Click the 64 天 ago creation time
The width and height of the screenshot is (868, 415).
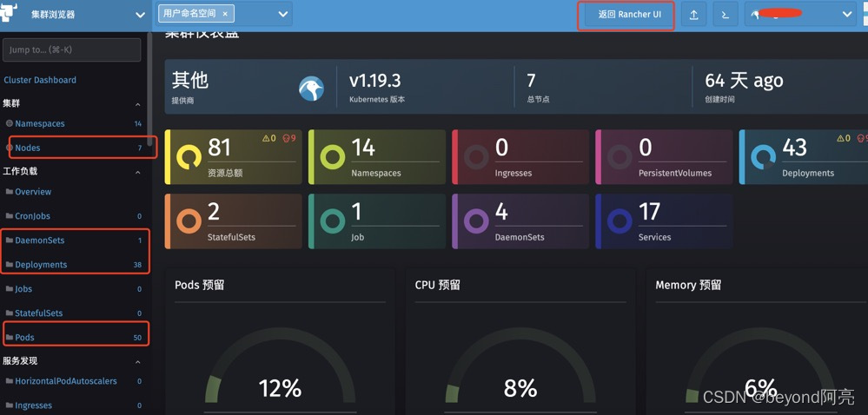coord(744,81)
